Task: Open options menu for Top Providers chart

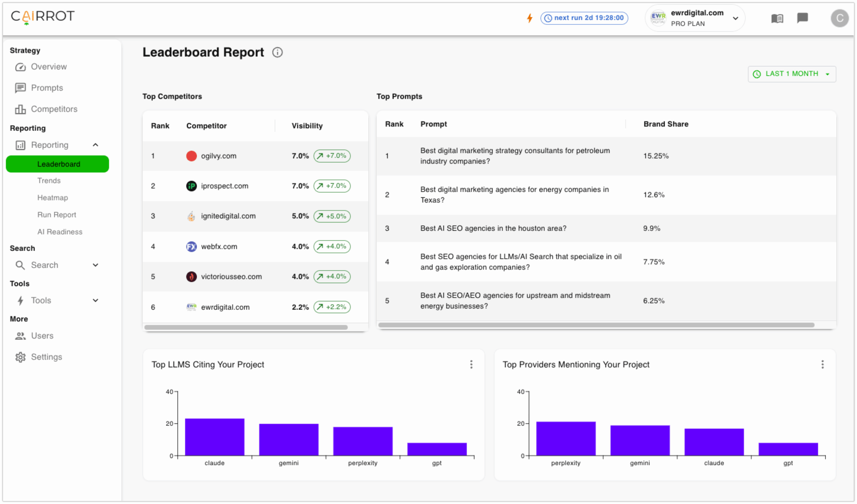Action: click(822, 364)
